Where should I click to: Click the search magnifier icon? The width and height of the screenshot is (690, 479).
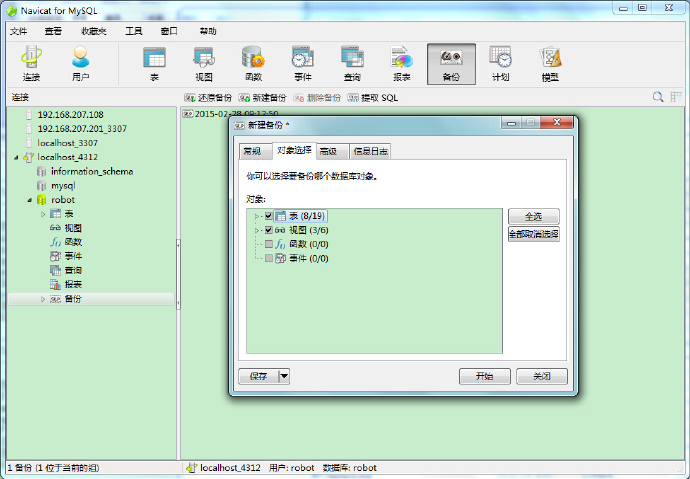pos(658,97)
